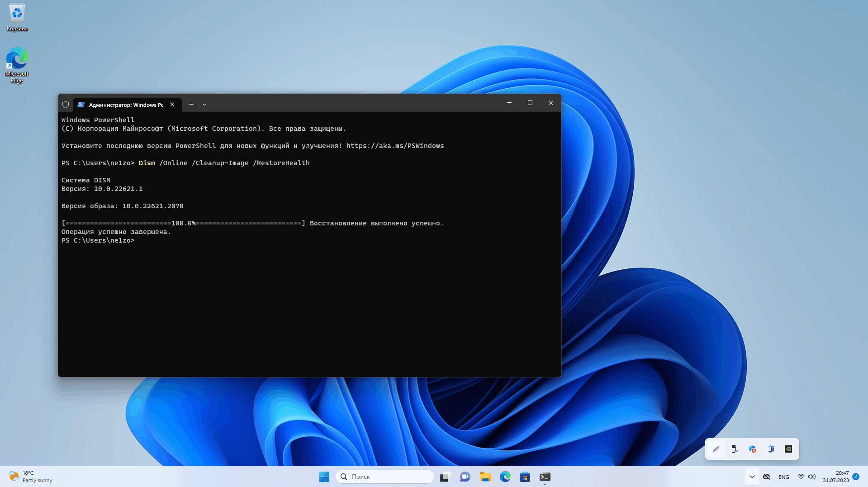Open the clock showing 20:47 31.07.2023
The height and width of the screenshot is (487, 868).
click(x=836, y=477)
